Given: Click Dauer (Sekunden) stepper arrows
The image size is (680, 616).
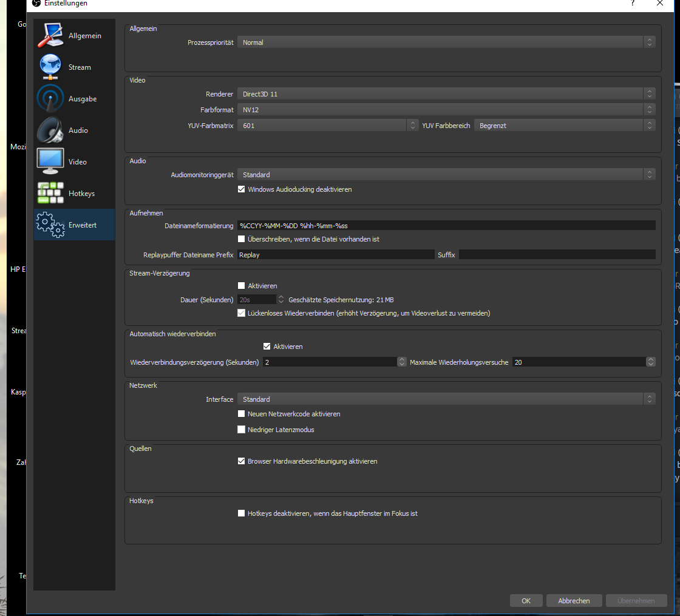Looking at the screenshot, I should coord(281,300).
